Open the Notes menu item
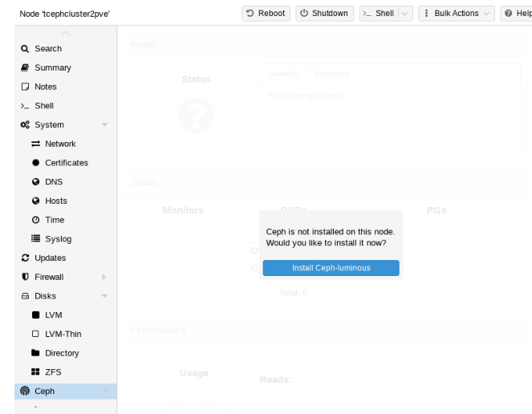Viewport: 532px width, 414px height. click(66, 87)
